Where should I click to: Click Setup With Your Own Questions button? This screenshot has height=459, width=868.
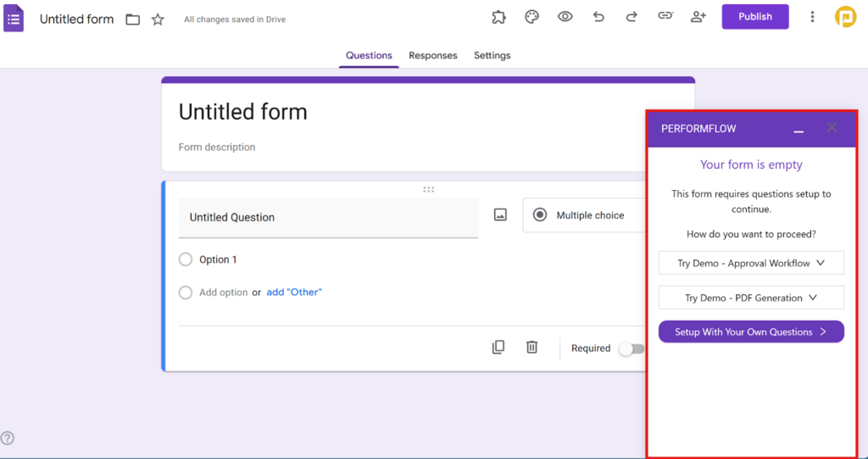751,332
